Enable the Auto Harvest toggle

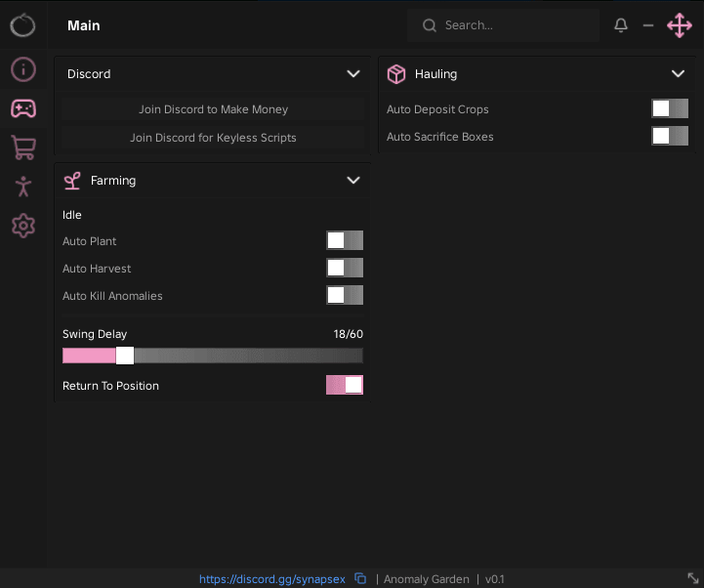[345, 269]
